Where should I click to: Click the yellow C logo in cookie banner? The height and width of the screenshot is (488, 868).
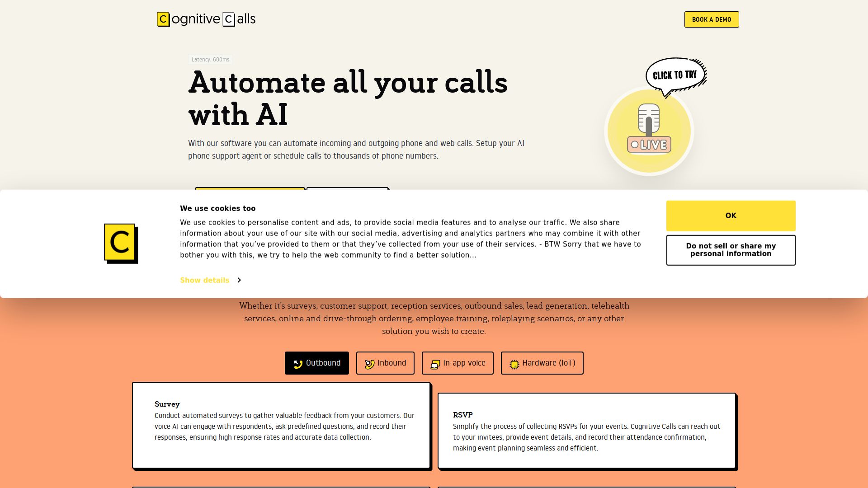pos(121,244)
